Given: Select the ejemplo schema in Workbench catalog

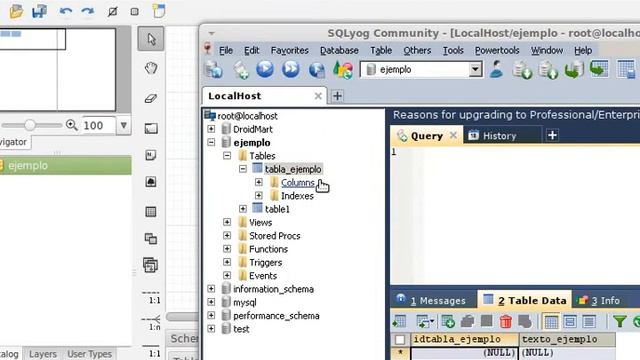Looking at the screenshot, I should [65, 165].
